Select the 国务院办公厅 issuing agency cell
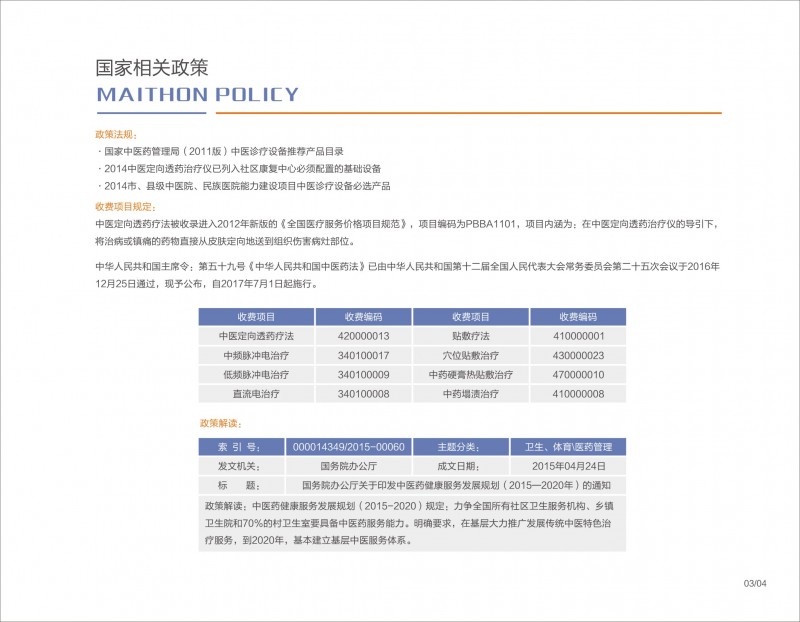 click(x=348, y=466)
